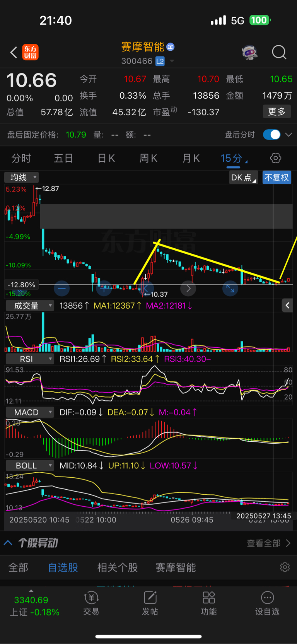Expand side panel left-chevron button

(x=287, y=306)
